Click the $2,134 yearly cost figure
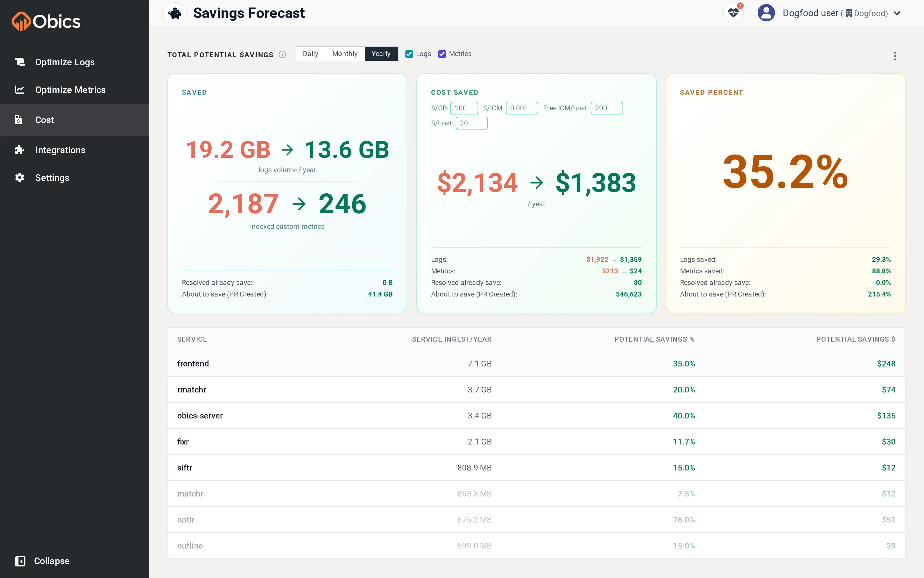 coord(477,183)
